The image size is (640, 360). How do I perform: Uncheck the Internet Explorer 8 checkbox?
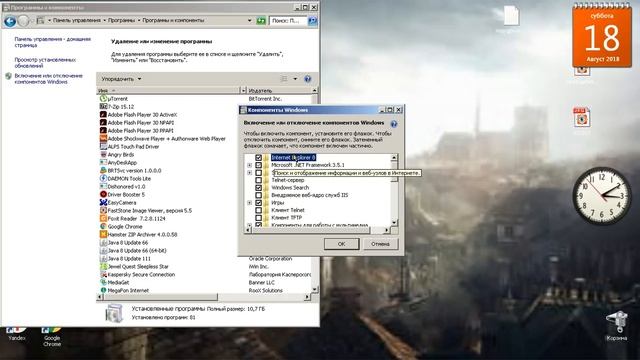coord(258,158)
